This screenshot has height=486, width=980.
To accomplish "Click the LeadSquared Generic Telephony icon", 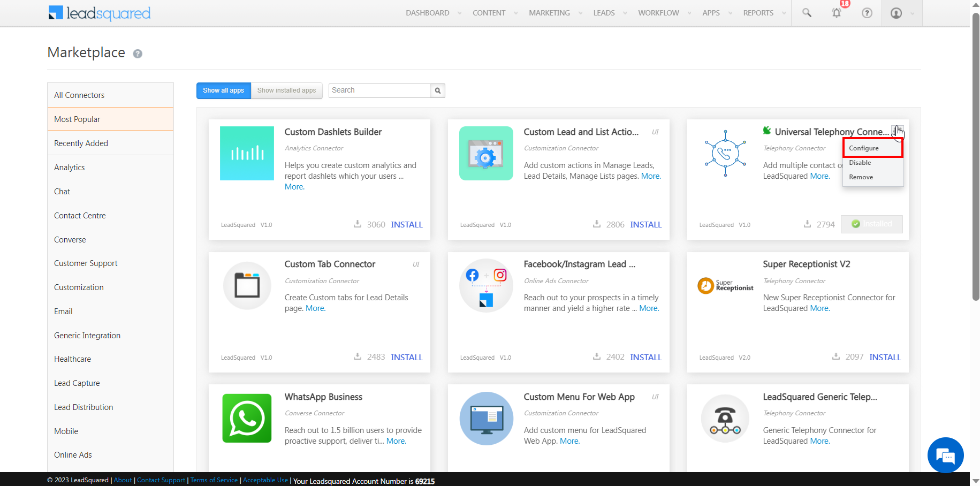I will 725,418.
